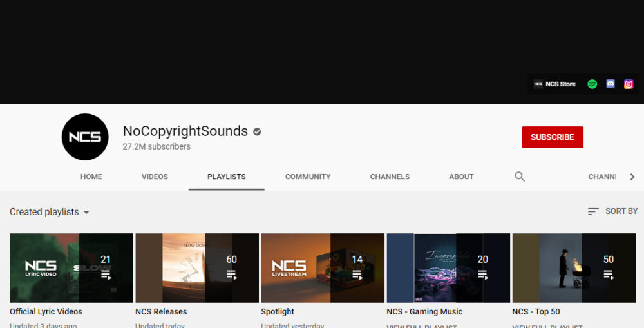The width and height of the screenshot is (644, 328).
Task: Click the channel search magnifier icon
Action: click(520, 177)
